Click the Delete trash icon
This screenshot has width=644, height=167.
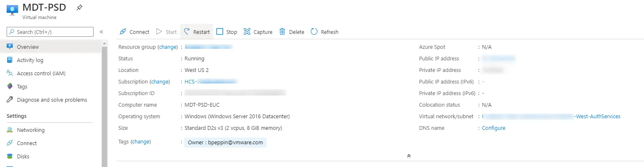click(x=282, y=32)
